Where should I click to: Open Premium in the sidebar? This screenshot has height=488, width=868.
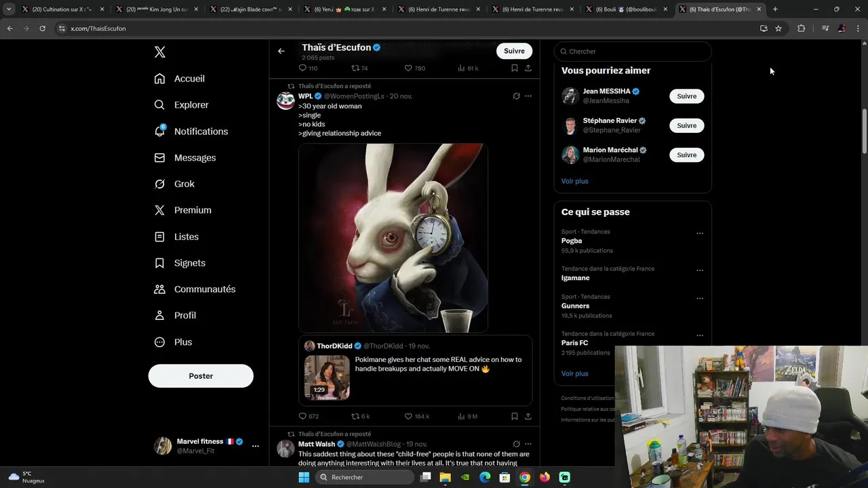[x=182, y=210]
